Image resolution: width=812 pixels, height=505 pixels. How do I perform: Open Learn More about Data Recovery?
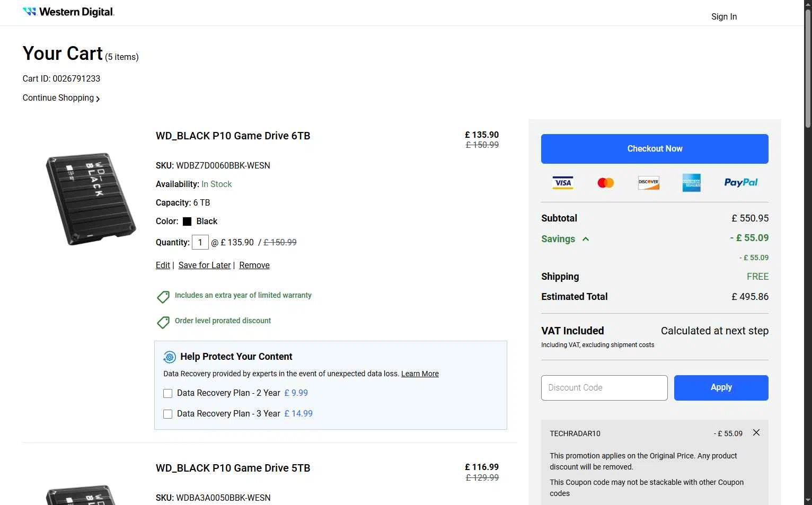420,374
